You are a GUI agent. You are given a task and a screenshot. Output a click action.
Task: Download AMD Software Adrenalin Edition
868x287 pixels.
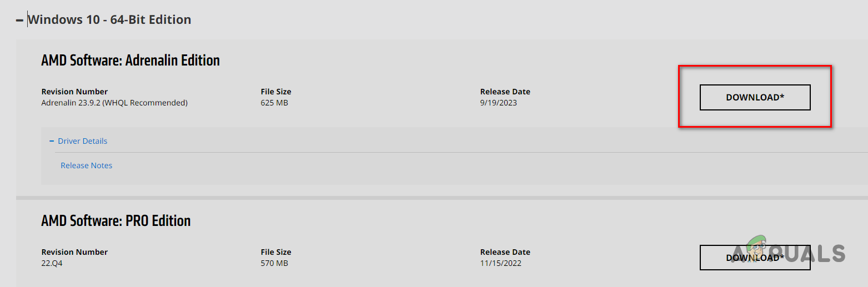(x=755, y=97)
